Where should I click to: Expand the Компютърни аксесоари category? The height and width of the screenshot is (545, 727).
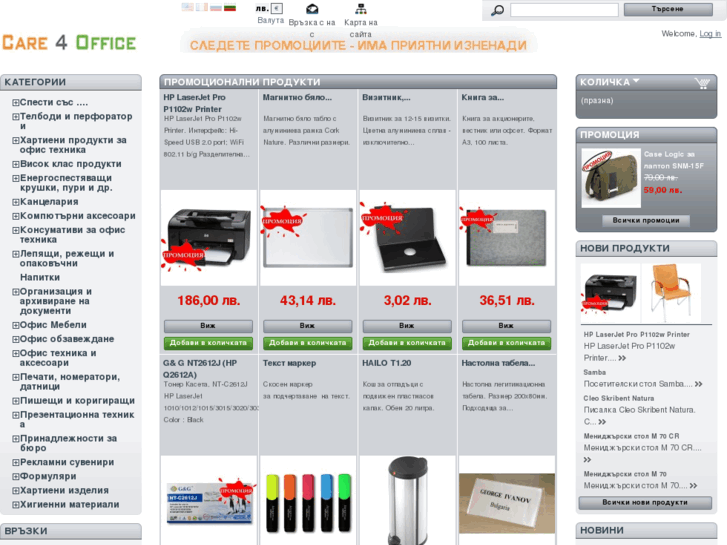pyautogui.click(x=16, y=216)
